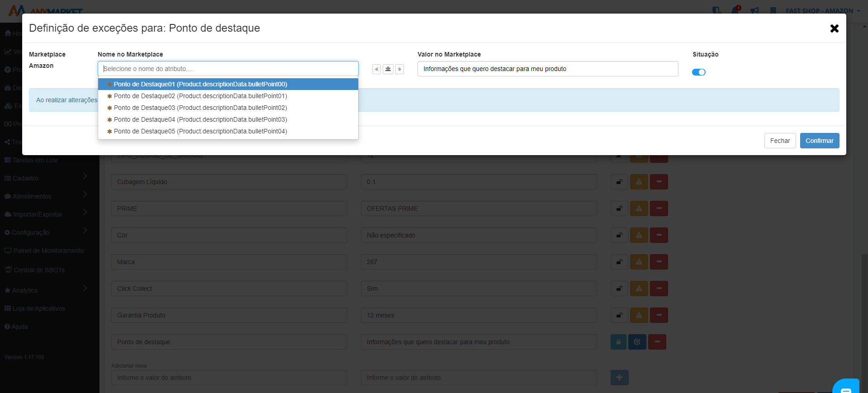Click warning icon on PRIME row
868x393 pixels.
(x=639, y=208)
